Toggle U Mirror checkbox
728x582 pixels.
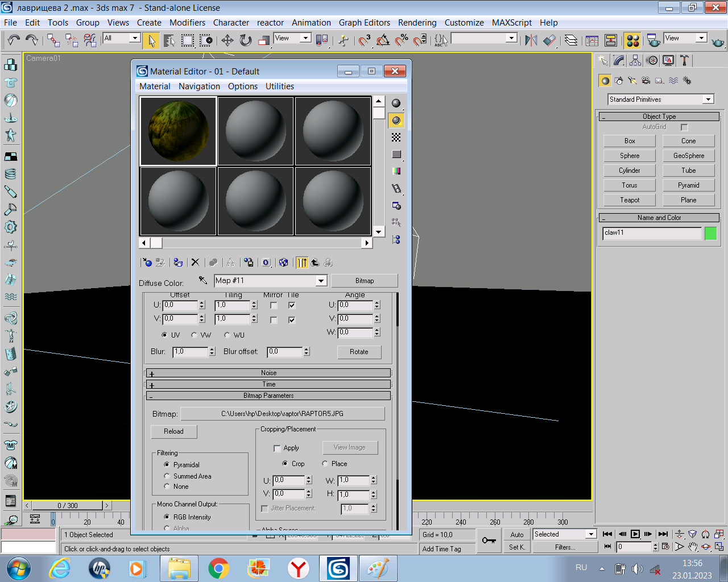[x=274, y=305]
